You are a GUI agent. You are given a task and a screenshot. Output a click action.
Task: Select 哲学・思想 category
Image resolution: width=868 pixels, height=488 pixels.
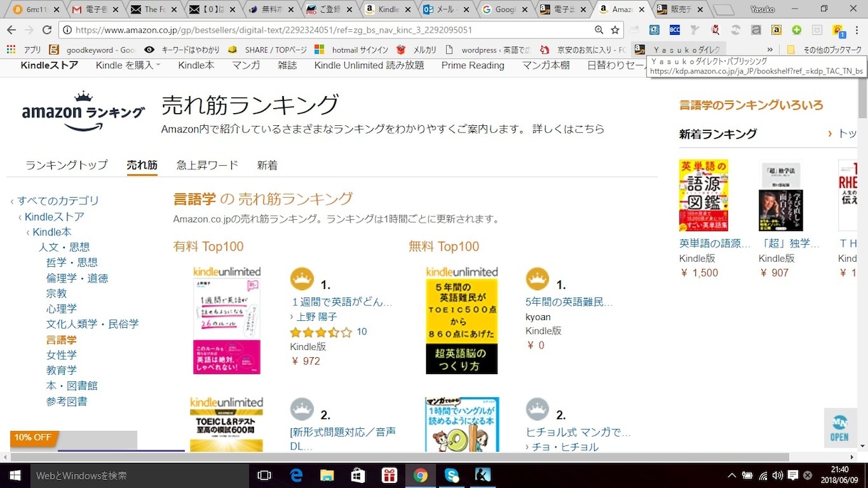tap(72, 262)
